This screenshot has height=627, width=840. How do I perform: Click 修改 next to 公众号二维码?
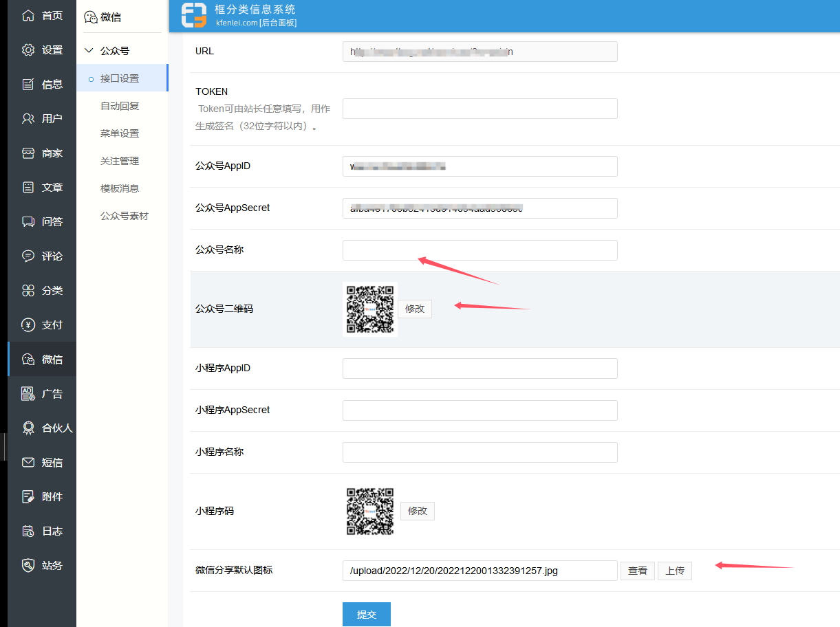click(415, 309)
